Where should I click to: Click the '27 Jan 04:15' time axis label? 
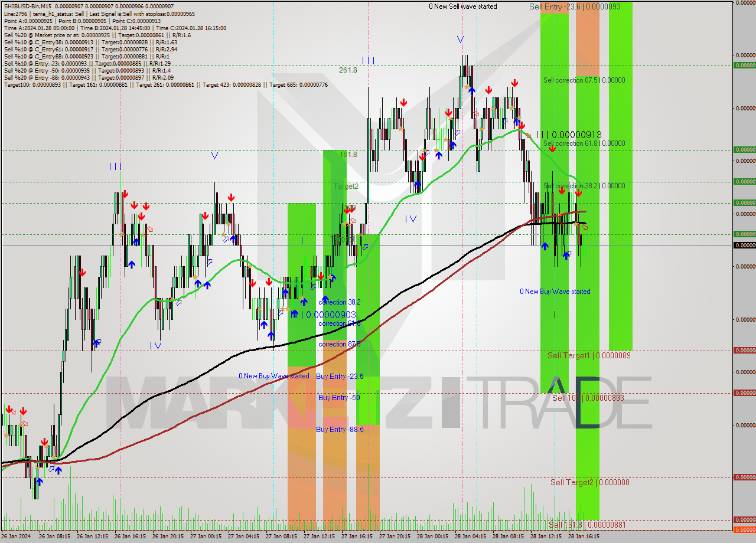click(243, 537)
